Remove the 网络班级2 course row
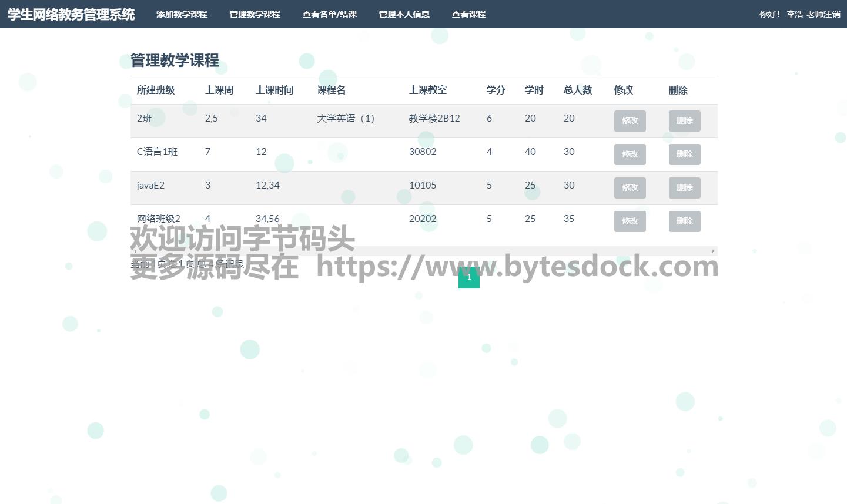 [684, 221]
